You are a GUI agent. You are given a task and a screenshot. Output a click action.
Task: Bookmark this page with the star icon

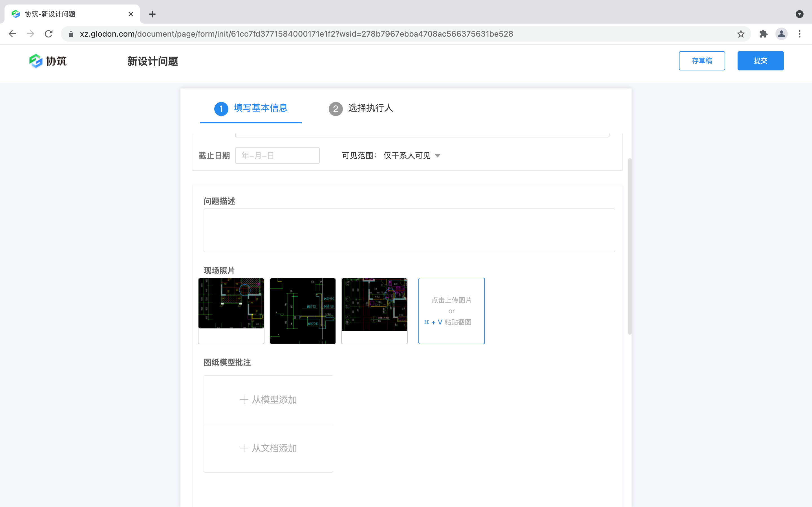(x=741, y=34)
